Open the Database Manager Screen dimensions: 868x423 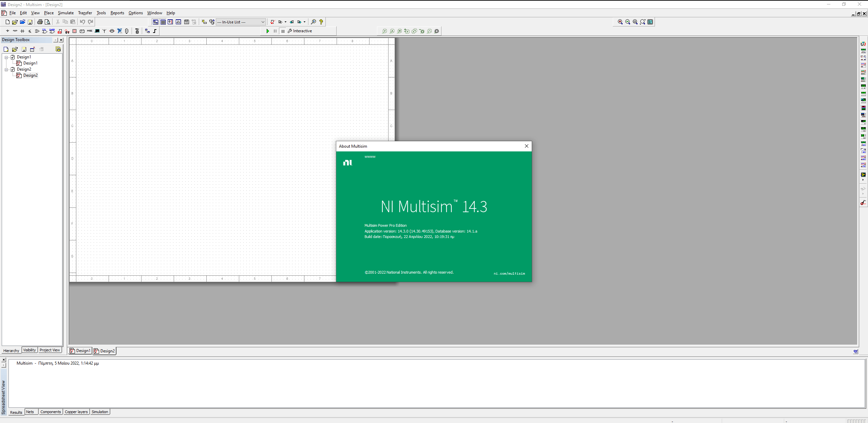[212, 22]
